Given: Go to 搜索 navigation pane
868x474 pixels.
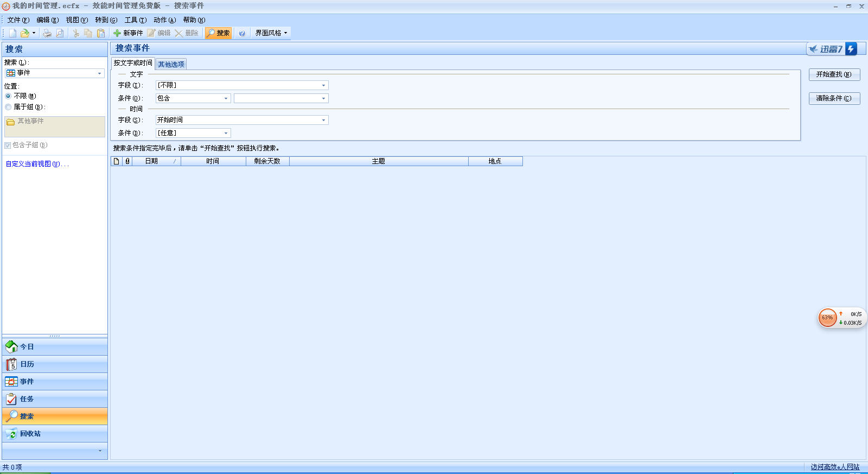Looking at the screenshot, I should point(55,416).
